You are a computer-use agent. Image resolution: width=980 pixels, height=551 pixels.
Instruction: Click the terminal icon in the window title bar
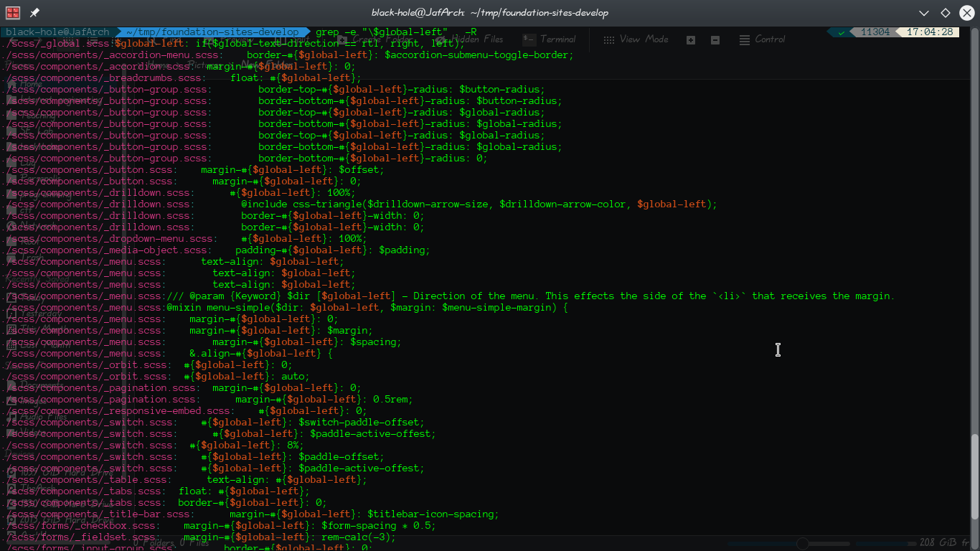coord(11,11)
